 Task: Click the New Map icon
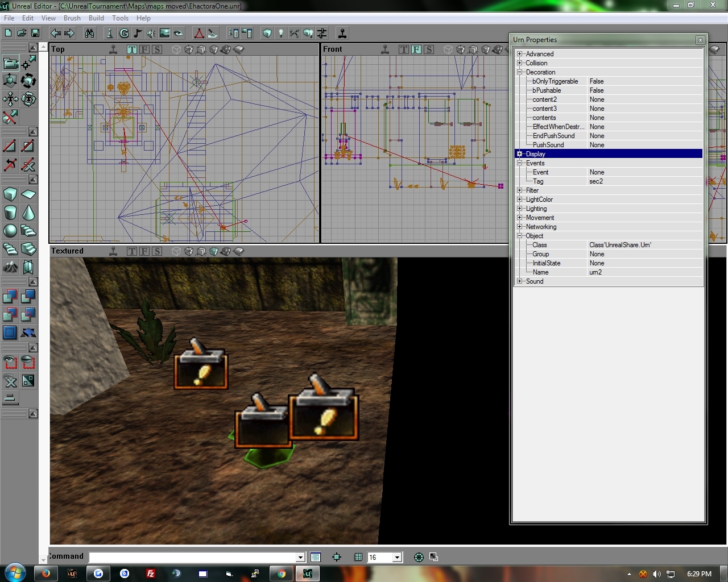tap(8, 33)
